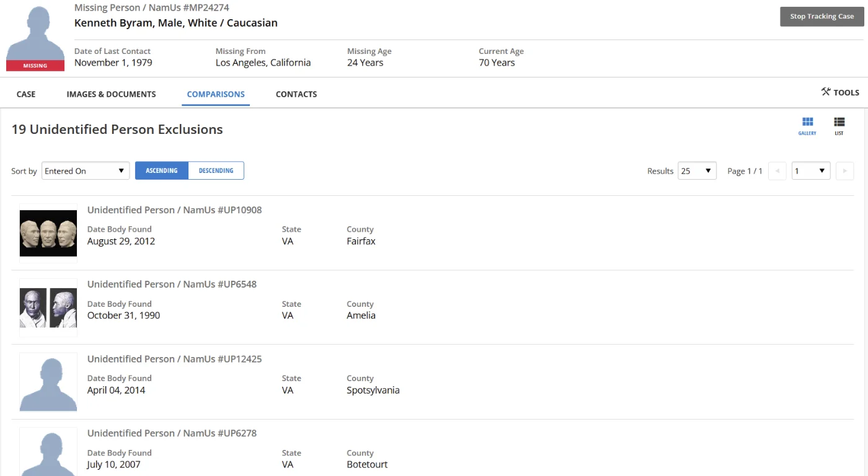Viewport: 868px width, 476px height.
Task: Open the page number dropdown
Action: (x=811, y=171)
